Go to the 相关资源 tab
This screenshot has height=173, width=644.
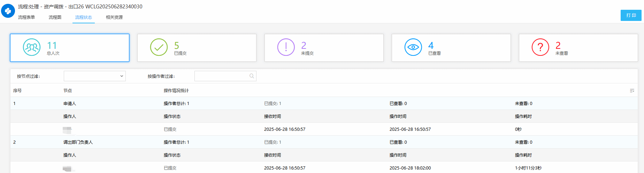pyautogui.click(x=114, y=17)
